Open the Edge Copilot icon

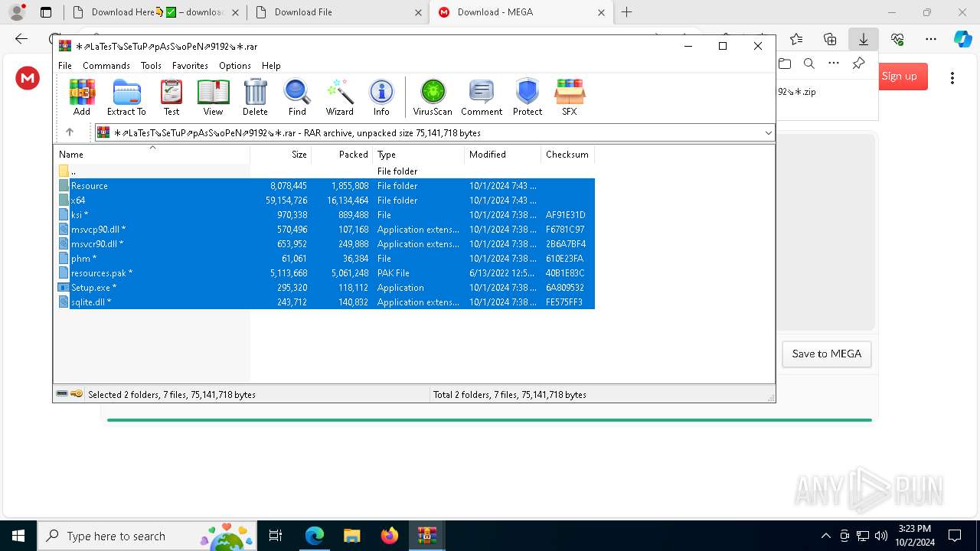coord(962,39)
